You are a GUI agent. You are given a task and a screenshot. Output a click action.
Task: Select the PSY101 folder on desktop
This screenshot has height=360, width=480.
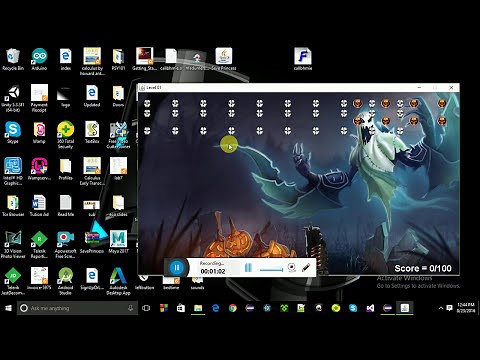(x=118, y=59)
